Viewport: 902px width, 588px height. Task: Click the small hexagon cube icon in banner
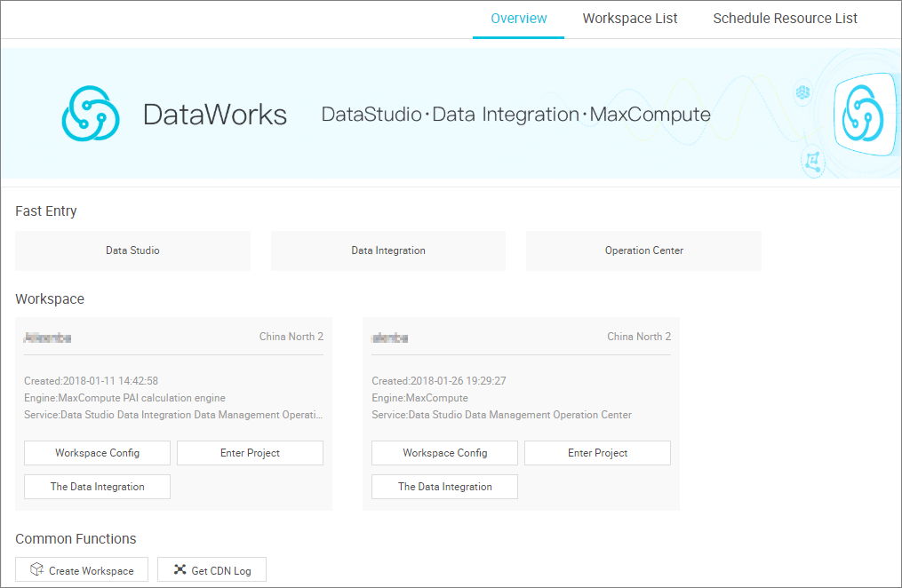[x=802, y=92]
